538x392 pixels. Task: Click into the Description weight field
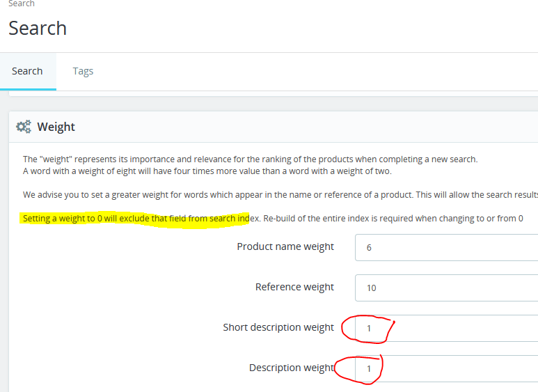pyautogui.click(x=446, y=368)
